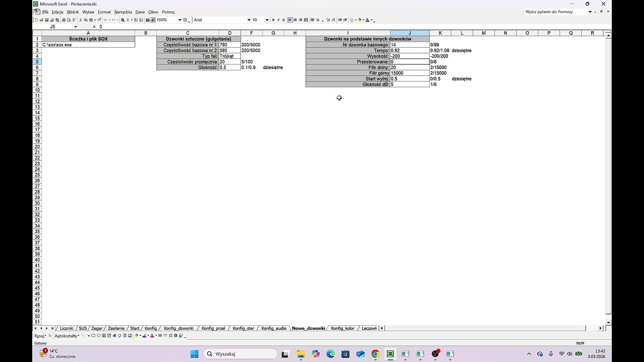
Task: Open the Name Box dropdown arrow
Action: tap(75, 27)
